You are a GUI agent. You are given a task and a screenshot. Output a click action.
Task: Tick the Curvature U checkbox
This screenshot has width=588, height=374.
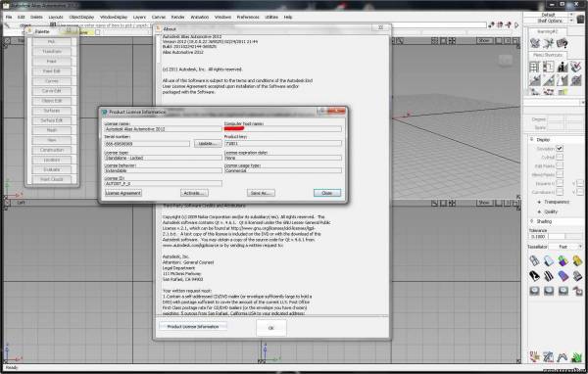point(560,192)
